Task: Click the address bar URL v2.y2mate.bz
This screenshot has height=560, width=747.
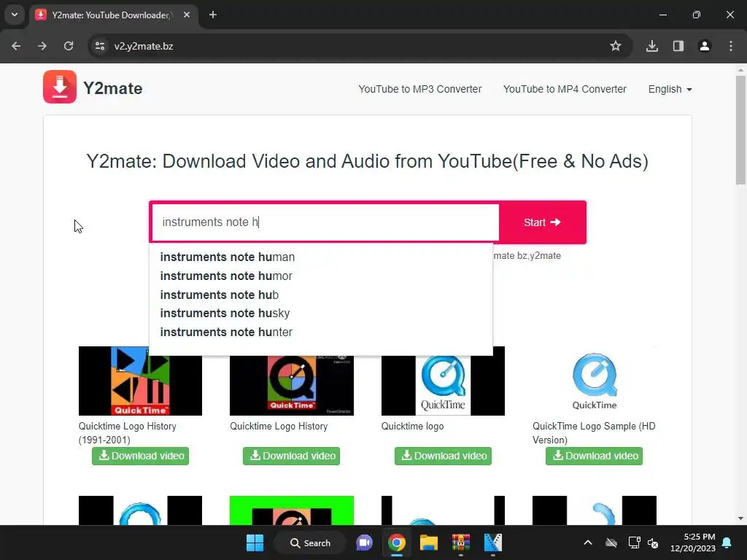Action: [144, 46]
